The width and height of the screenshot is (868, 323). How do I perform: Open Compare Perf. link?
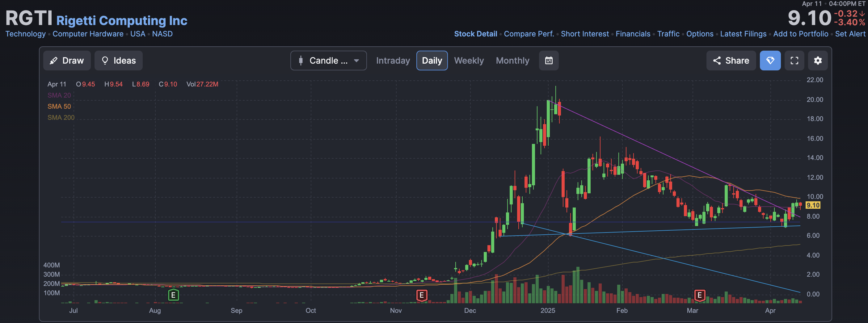(x=529, y=34)
